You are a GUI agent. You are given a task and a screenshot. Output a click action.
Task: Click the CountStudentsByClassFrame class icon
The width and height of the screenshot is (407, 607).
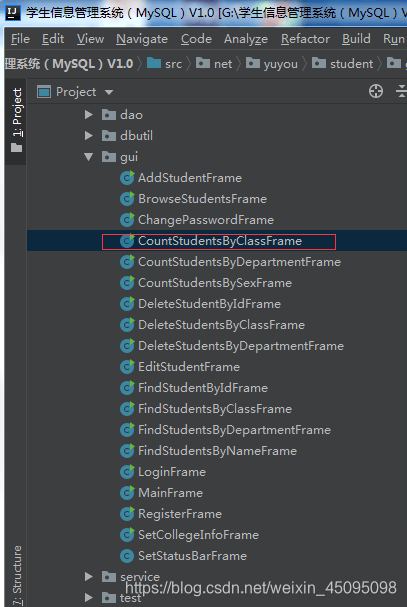point(127,241)
